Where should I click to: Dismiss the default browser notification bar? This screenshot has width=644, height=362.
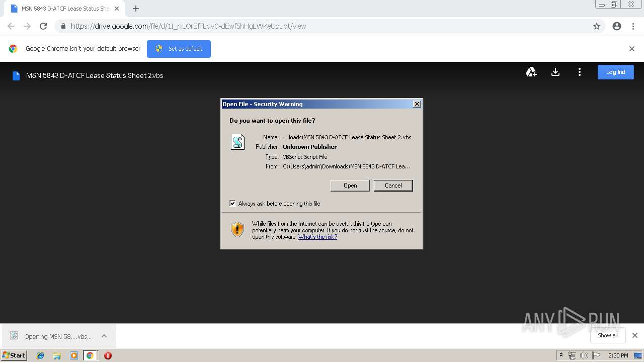632,49
